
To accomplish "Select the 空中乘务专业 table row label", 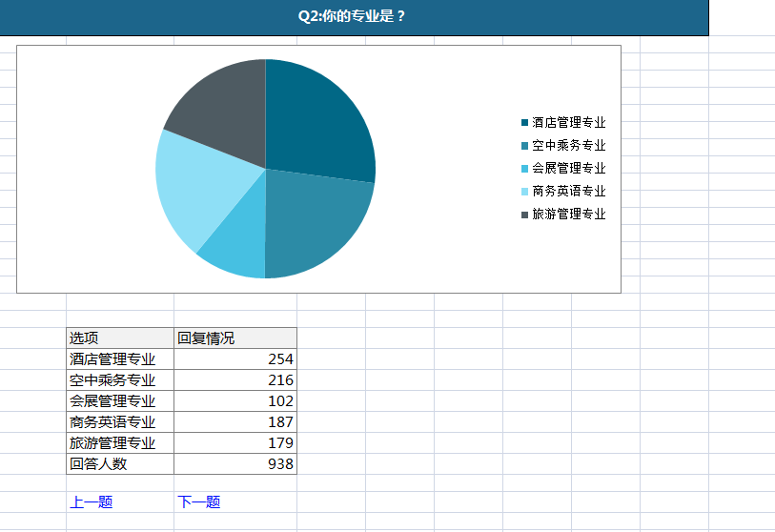I will [120, 380].
